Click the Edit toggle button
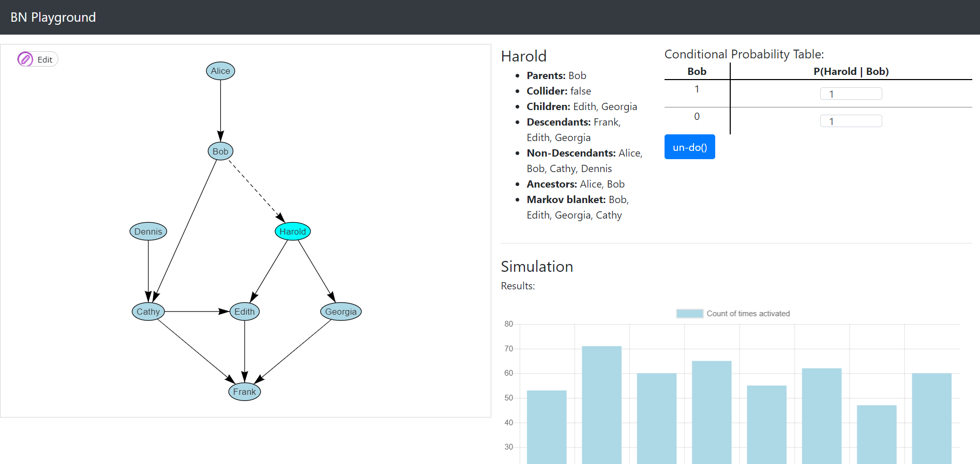Image resolution: width=980 pixels, height=464 pixels. pyautogui.click(x=38, y=59)
